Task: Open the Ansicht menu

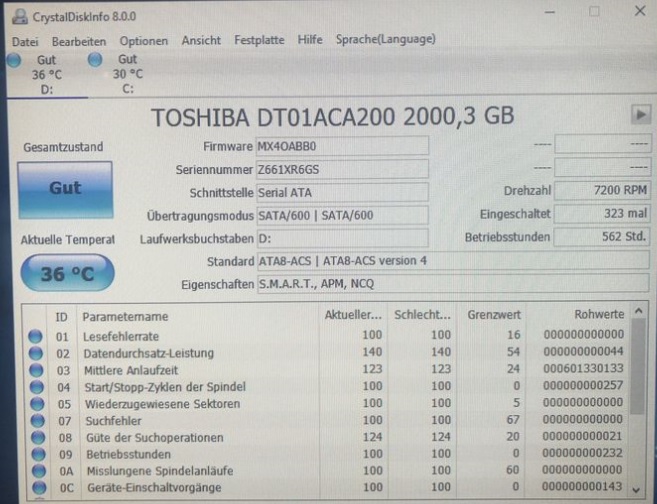Action: 201,41
